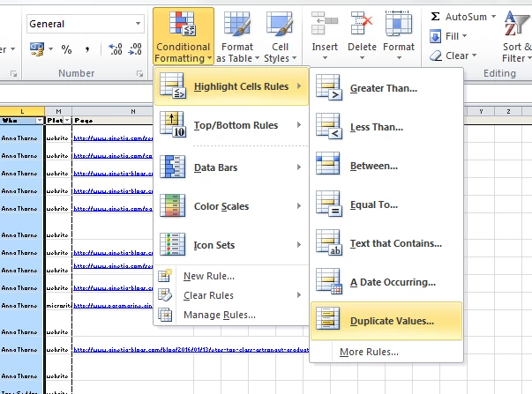Click the Insert cells icon
Screen dimensions: 532x394
(325, 24)
